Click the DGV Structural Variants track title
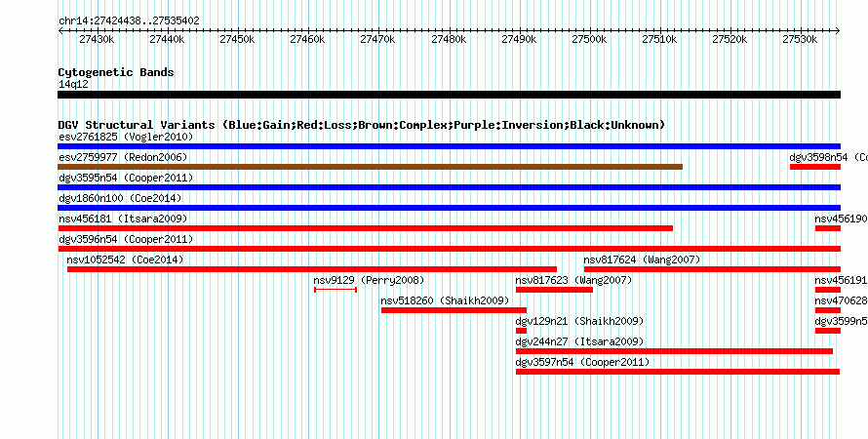This screenshot has width=868, height=439. pyautogui.click(x=362, y=125)
